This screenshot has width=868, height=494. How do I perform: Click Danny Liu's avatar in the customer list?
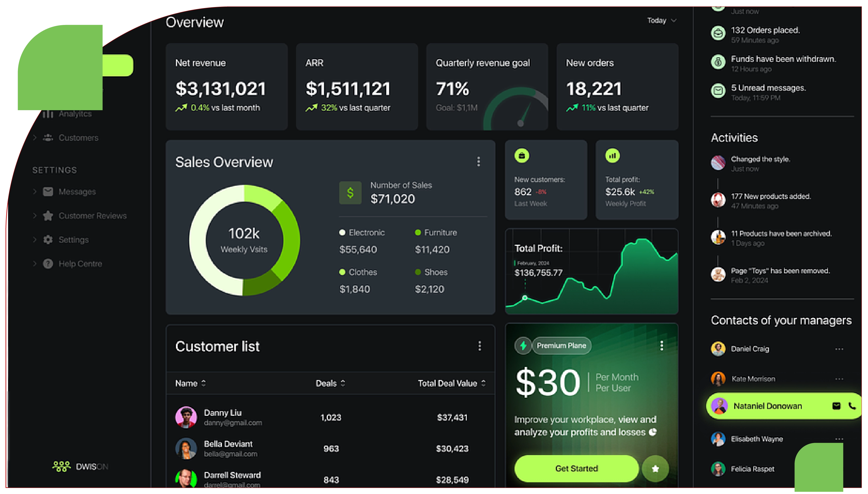(x=187, y=417)
